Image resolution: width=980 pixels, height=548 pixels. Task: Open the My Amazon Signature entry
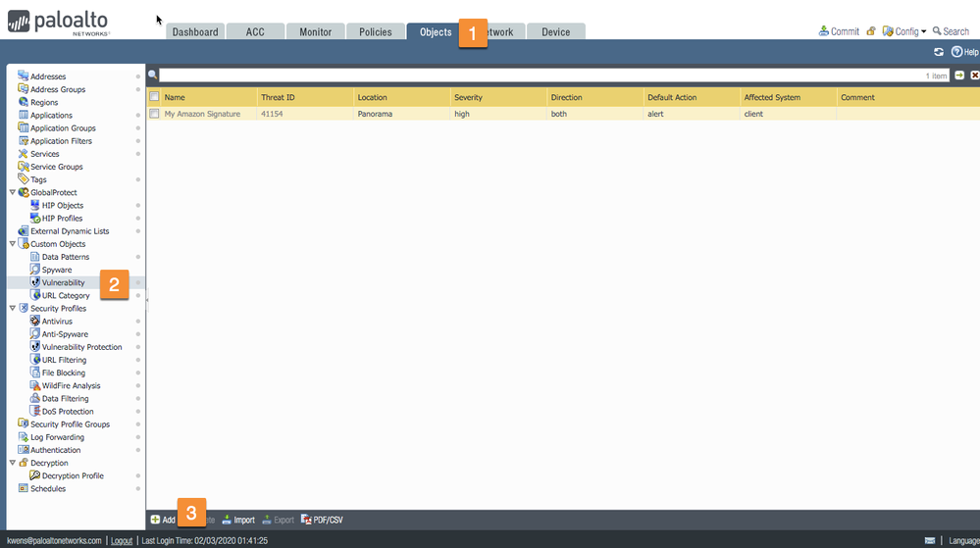202,114
